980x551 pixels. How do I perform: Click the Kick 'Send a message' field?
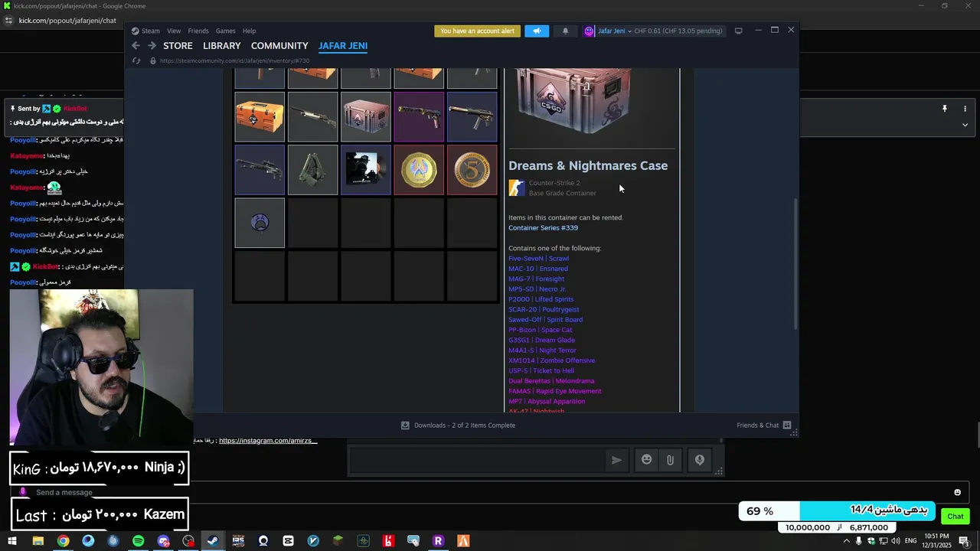pyautogui.click(x=490, y=492)
